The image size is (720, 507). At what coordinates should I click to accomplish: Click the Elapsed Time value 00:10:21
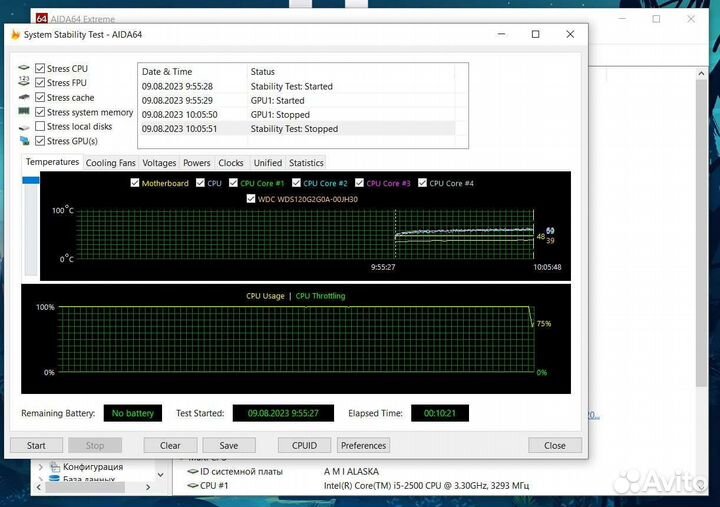click(440, 413)
